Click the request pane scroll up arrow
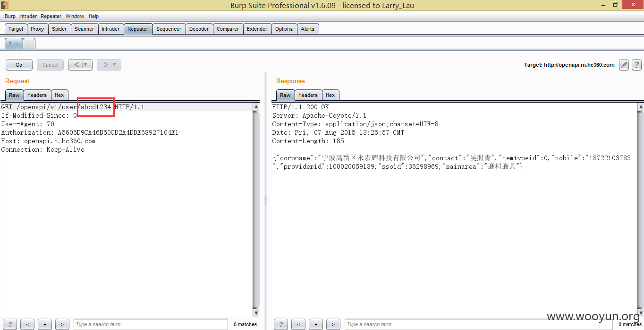 (x=256, y=107)
